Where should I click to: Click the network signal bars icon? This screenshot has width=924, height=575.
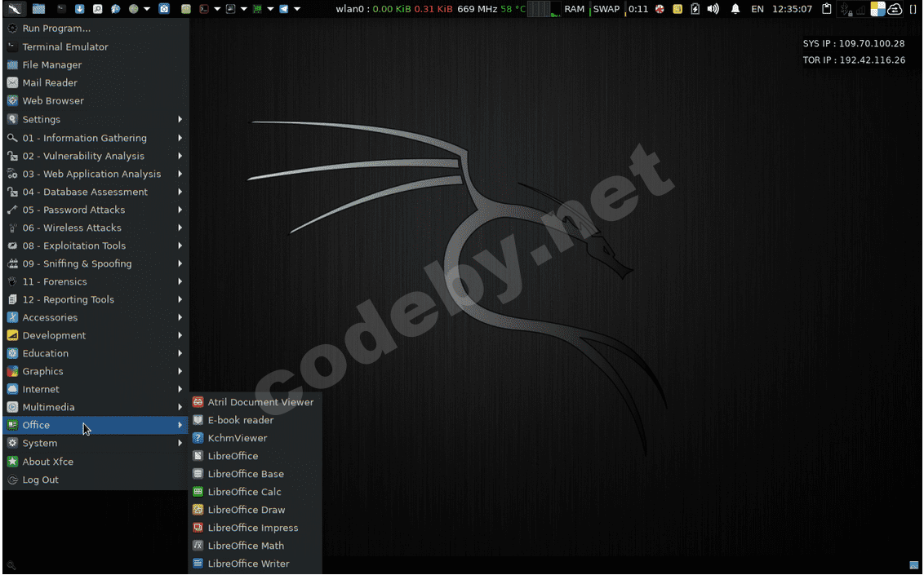click(x=861, y=10)
